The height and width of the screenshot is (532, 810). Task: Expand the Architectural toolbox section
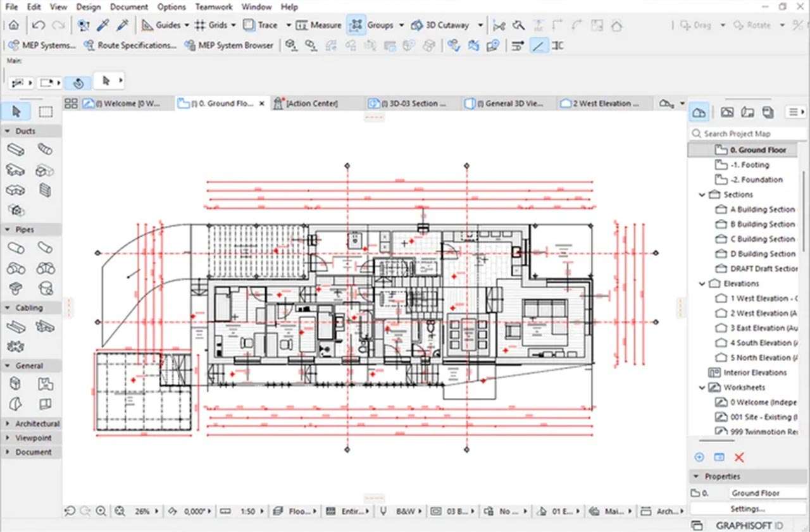pyautogui.click(x=8, y=423)
